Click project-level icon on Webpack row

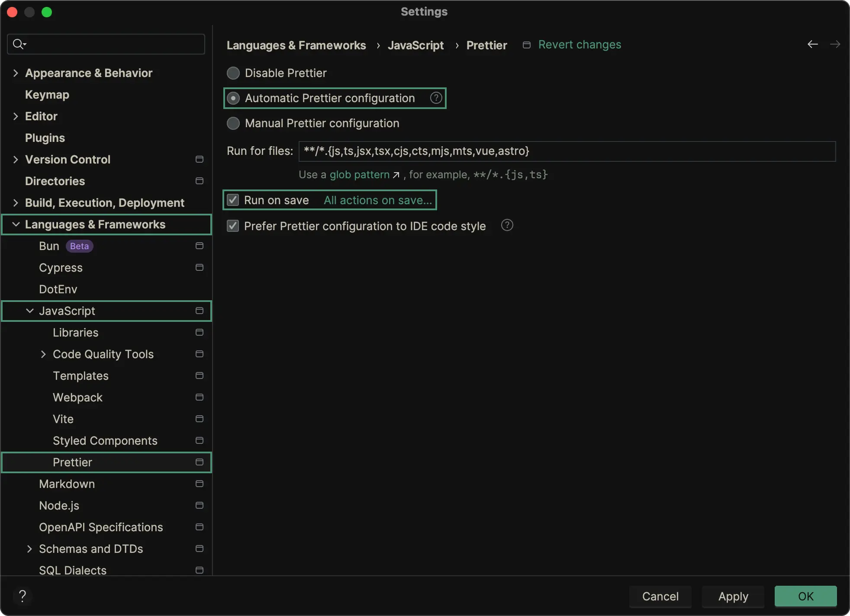(199, 397)
